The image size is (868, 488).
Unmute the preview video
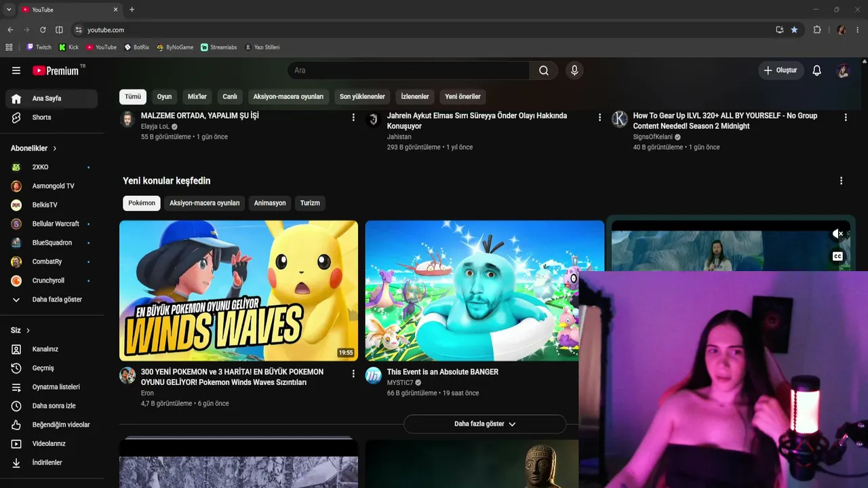click(x=837, y=234)
